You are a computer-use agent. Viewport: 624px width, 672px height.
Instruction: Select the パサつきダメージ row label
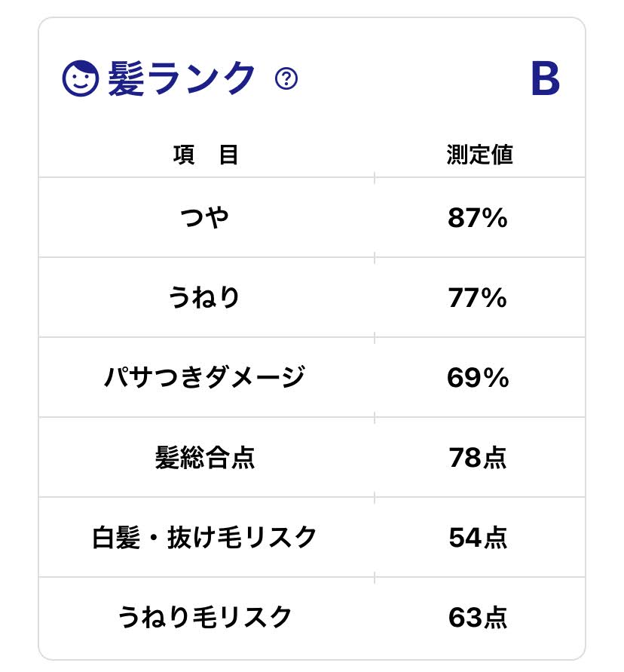(206, 377)
